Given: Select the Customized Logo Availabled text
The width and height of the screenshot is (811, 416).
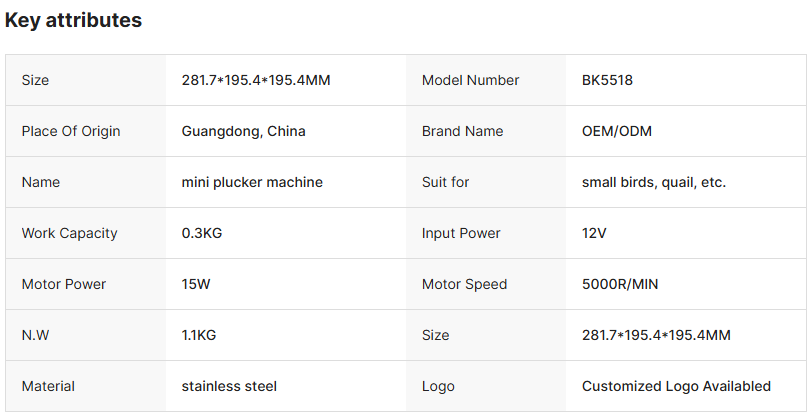Looking at the screenshot, I should pyautogui.click(x=676, y=386).
